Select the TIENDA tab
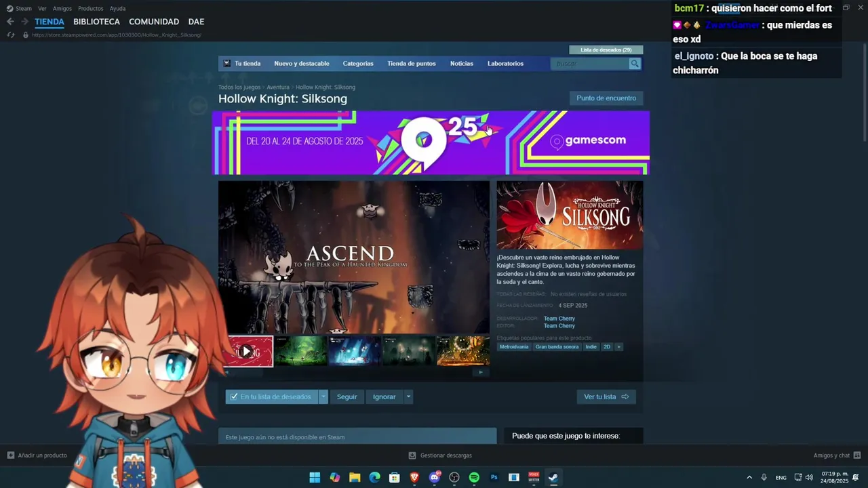 coord(50,22)
